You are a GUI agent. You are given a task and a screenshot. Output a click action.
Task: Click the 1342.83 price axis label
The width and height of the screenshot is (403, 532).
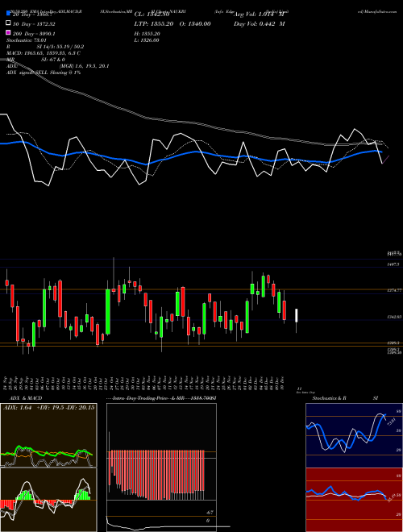tap(394, 317)
